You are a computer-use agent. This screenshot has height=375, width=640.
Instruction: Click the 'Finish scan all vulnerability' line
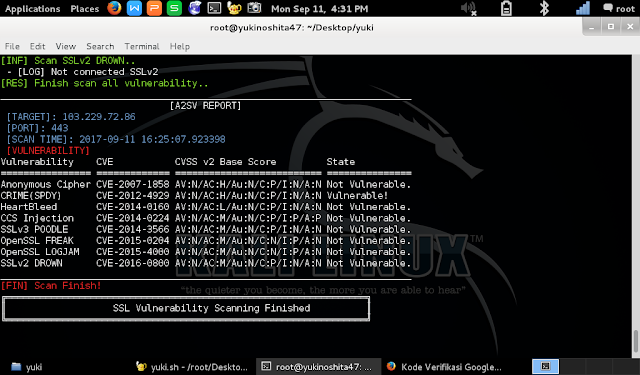[104, 83]
